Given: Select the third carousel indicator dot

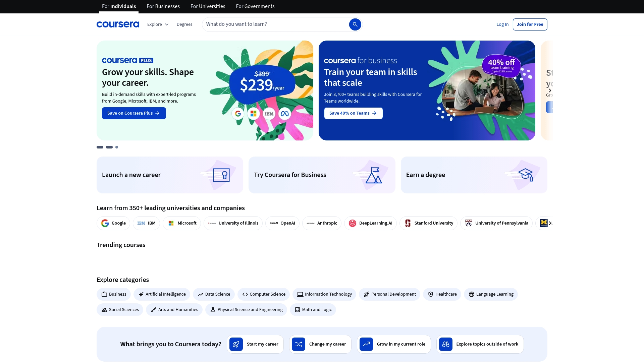Looking at the screenshot, I should [x=117, y=147].
